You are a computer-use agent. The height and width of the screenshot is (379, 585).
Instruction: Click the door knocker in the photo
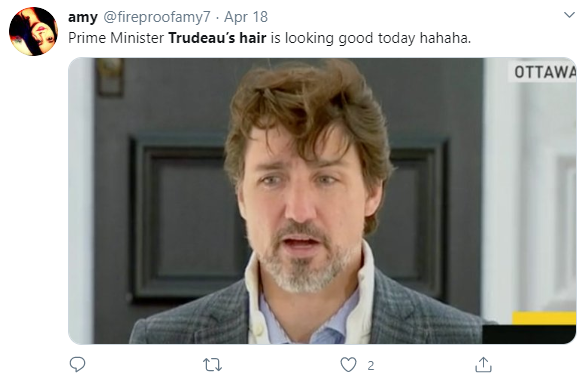tap(110, 76)
